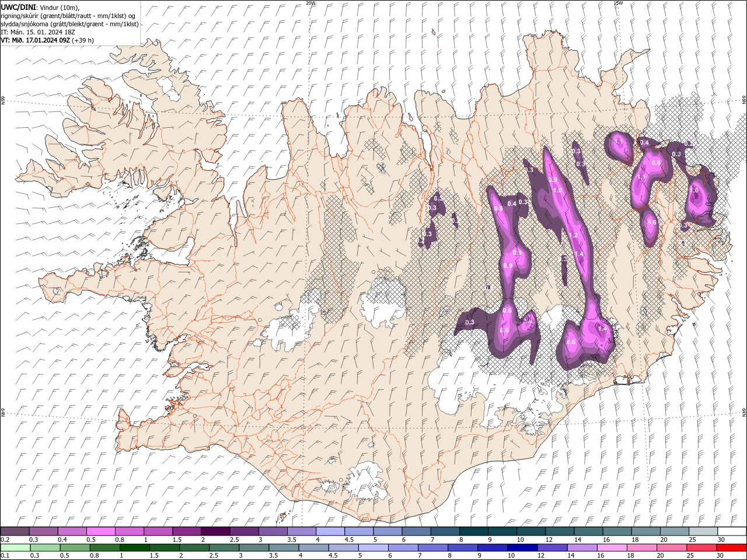The width and height of the screenshot is (747, 560).
Task: Pick the snow legend swatch labeled 3.5
Action: click(x=301, y=531)
